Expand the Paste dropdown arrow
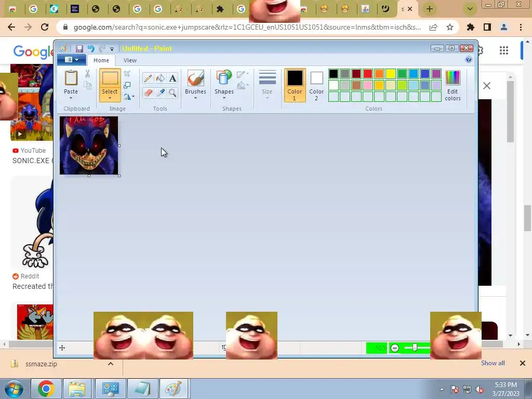 click(x=71, y=98)
